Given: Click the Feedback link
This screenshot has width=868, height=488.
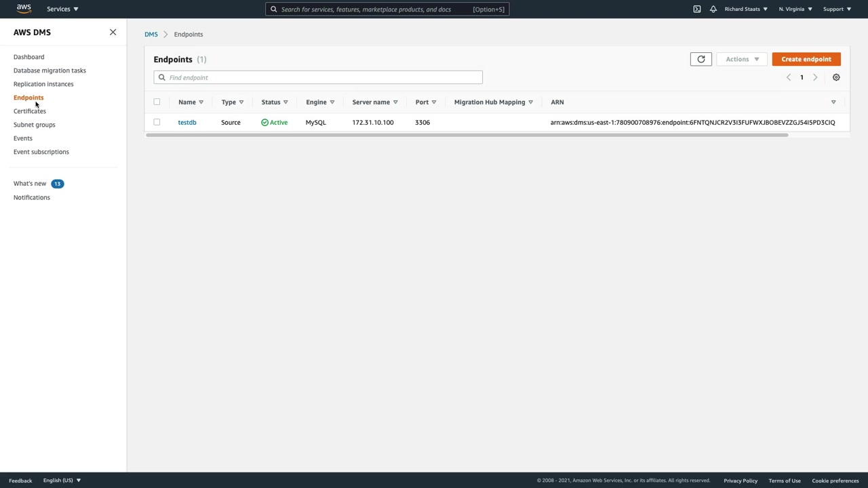Looking at the screenshot, I should [20, 481].
